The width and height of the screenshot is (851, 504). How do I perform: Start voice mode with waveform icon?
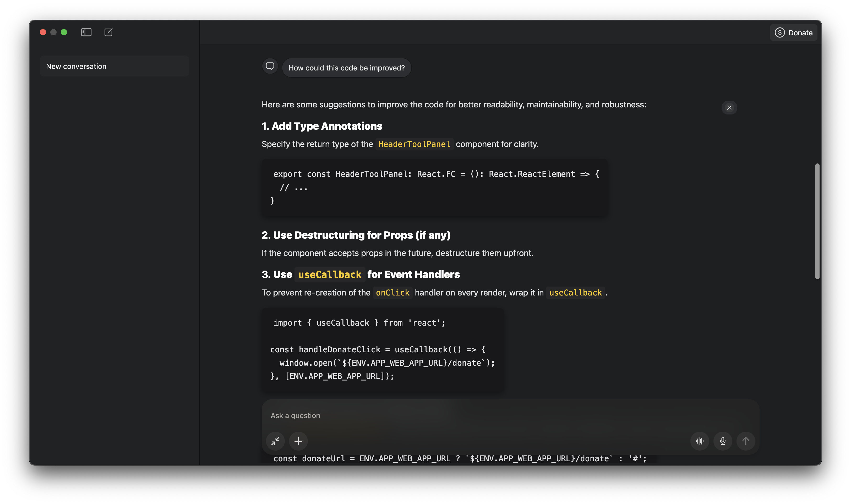coord(700,441)
